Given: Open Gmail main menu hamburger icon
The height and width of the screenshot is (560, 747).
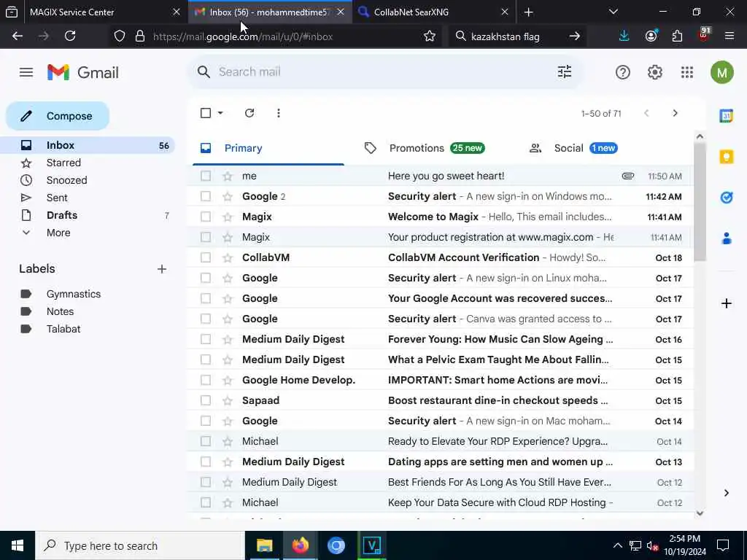Looking at the screenshot, I should 26,72.
